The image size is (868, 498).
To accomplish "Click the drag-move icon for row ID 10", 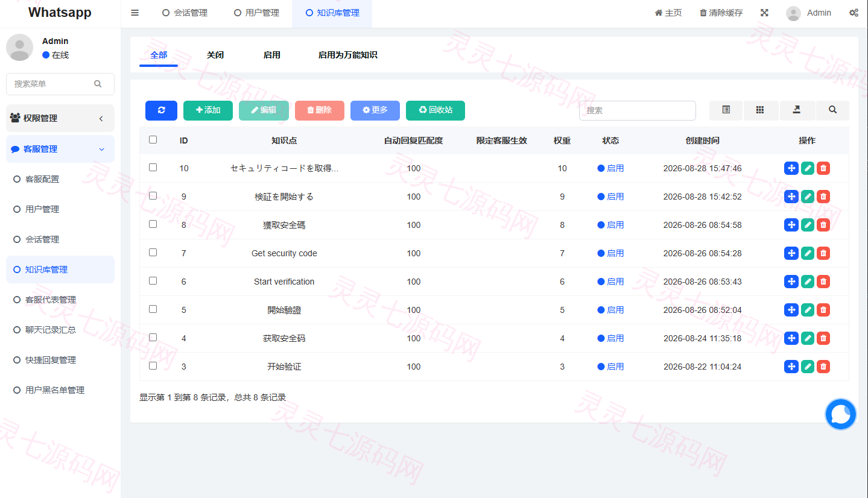I will [791, 168].
